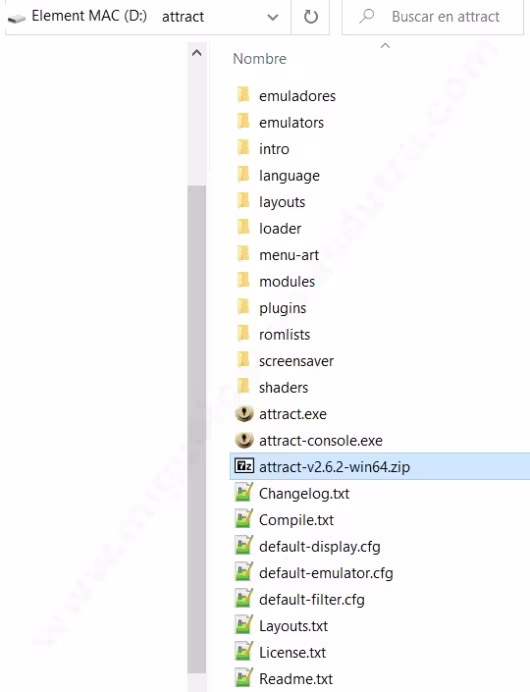
Task: Click the modules folder icon
Action: tap(244, 281)
